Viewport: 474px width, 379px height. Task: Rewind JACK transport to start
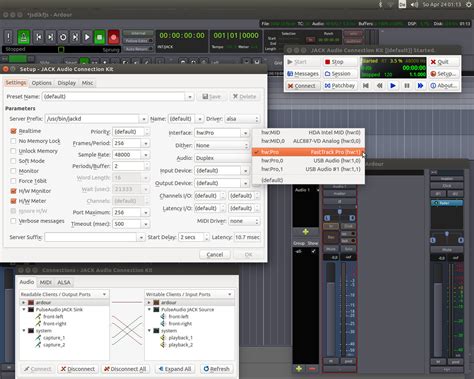click(x=366, y=86)
